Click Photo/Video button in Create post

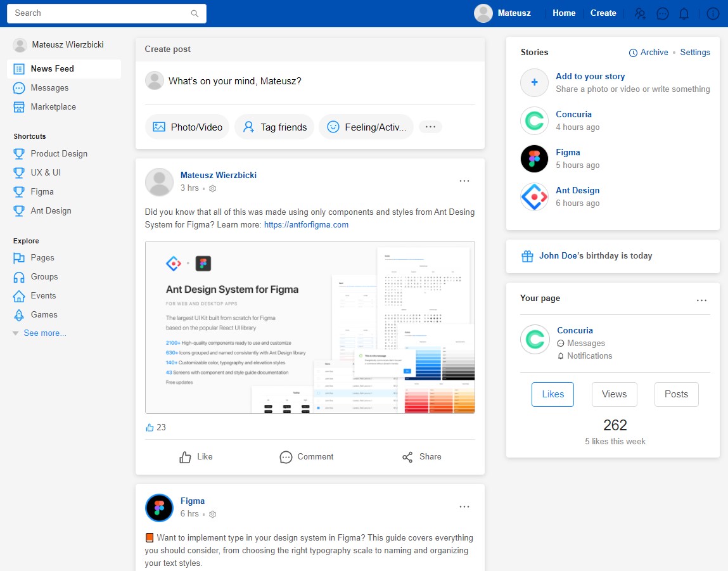pyautogui.click(x=187, y=127)
